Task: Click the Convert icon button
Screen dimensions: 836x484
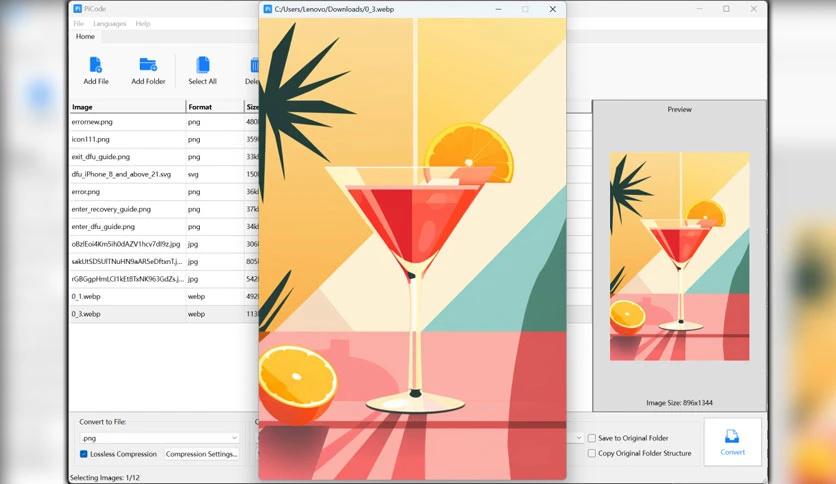Action: pyautogui.click(x=732, y=442)
